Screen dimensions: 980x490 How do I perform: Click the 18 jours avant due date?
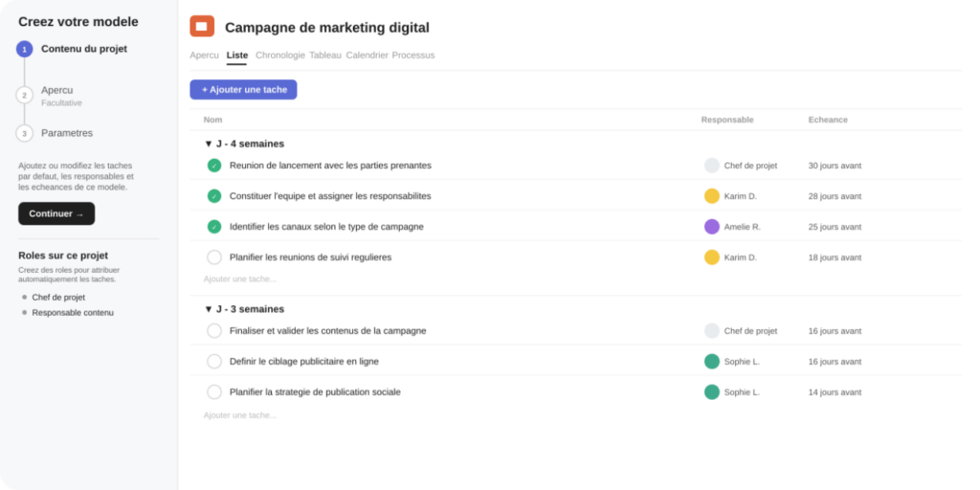[835, 257]
